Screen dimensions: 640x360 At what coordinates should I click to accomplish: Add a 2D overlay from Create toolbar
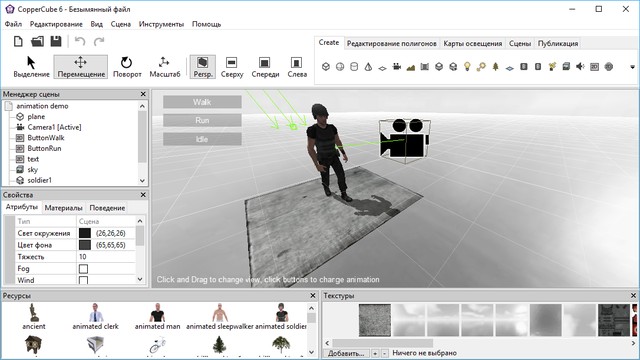click(x=594, y=67)
